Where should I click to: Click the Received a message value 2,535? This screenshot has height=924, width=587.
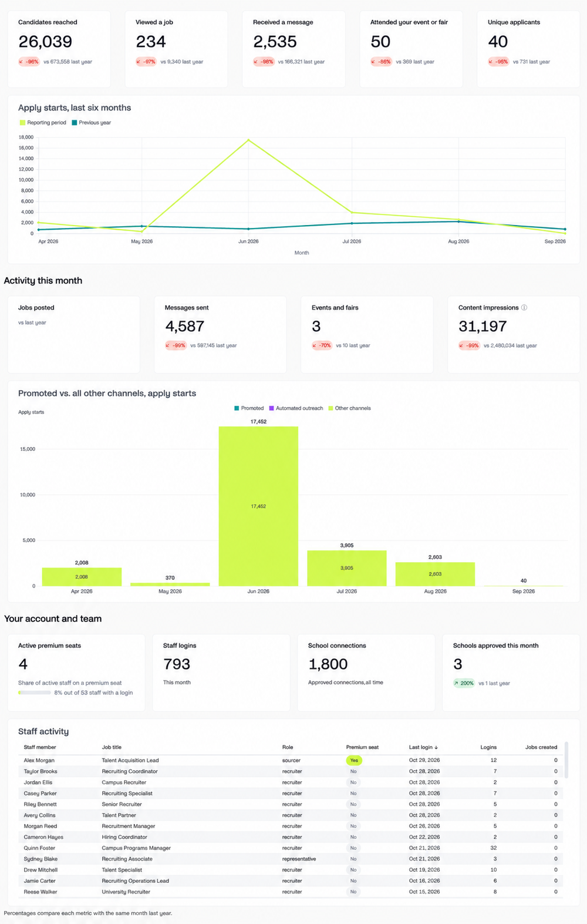tap(275, 42)
